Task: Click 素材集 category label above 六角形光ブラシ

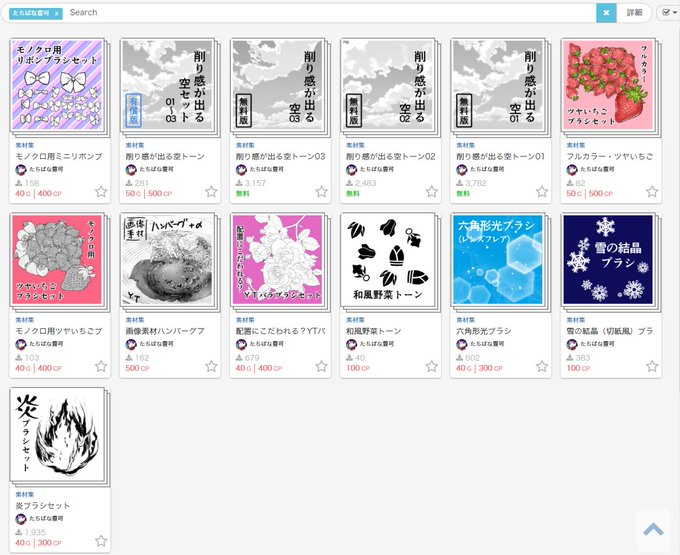Action: [x=465, y=320]
